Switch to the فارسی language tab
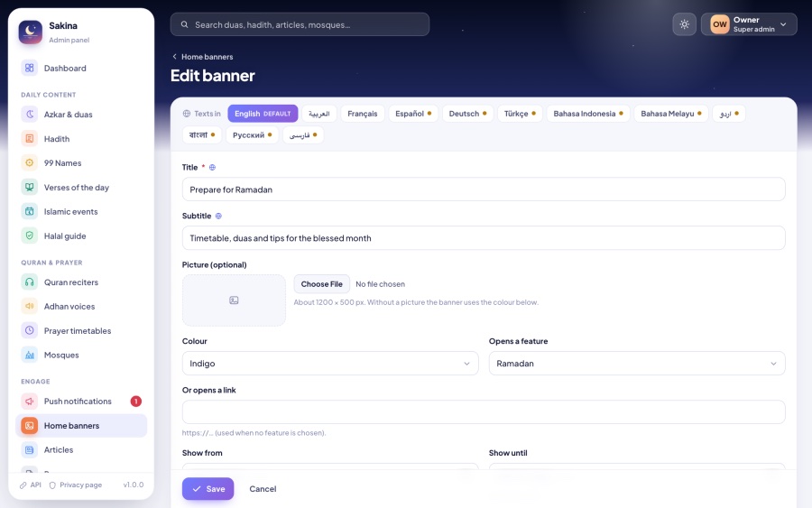 303,135
